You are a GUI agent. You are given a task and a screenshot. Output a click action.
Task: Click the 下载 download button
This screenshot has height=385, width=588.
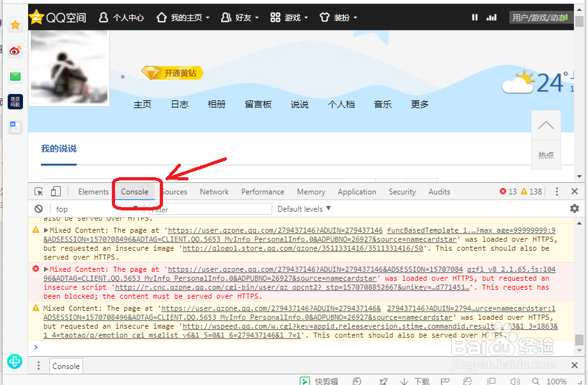click(415, 381)
